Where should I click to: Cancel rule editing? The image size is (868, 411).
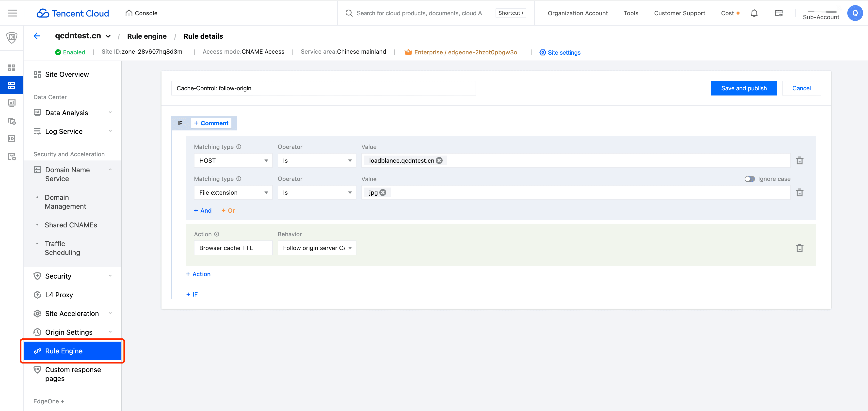click(x=801, y=88)
